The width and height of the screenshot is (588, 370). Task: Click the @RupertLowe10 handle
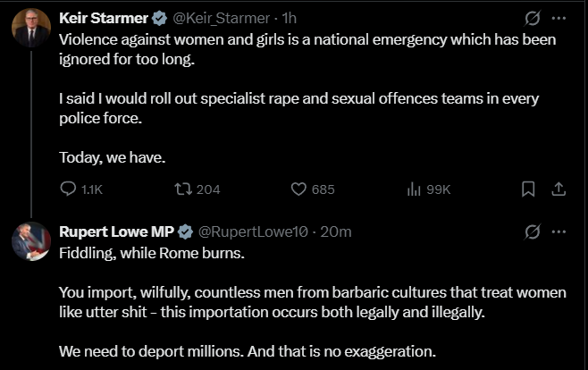pyautogui.click(x=253, y=232)
